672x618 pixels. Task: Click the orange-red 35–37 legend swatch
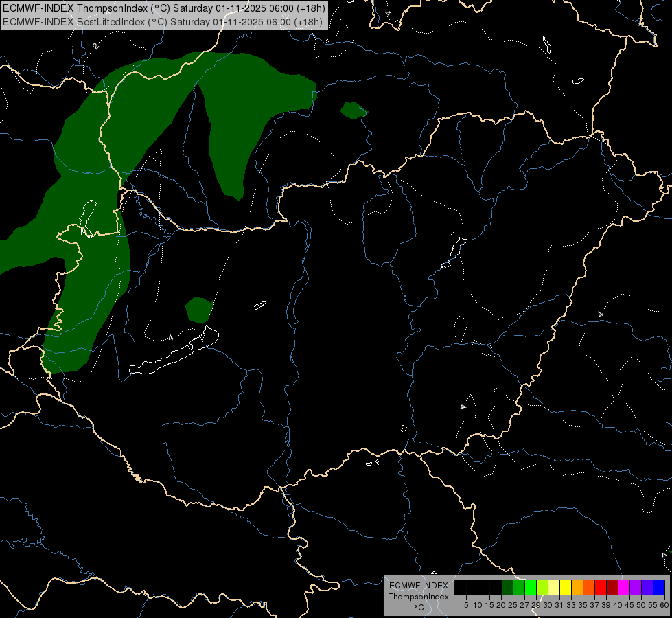[x=589, y=587]
